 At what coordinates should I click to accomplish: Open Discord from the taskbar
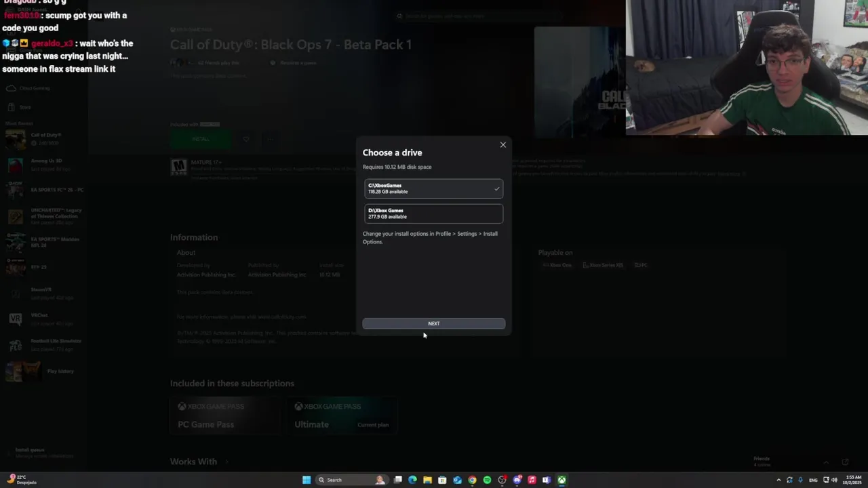click(x=517, y=480)
